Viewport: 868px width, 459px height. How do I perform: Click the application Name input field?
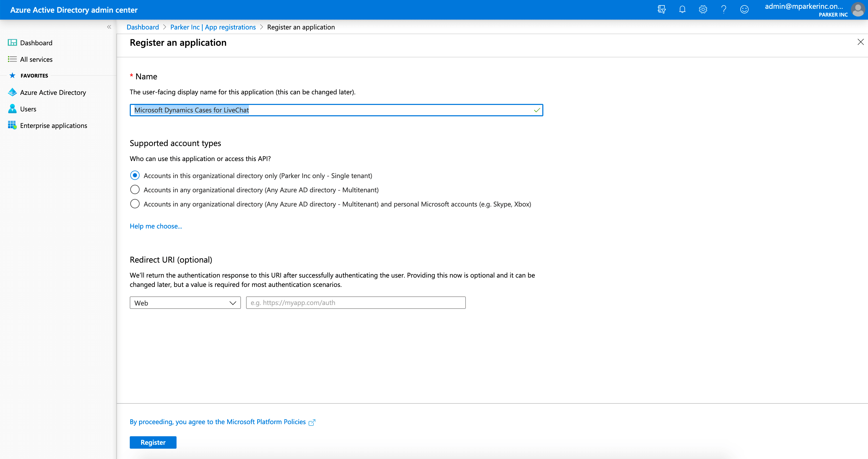coord(336,110)
